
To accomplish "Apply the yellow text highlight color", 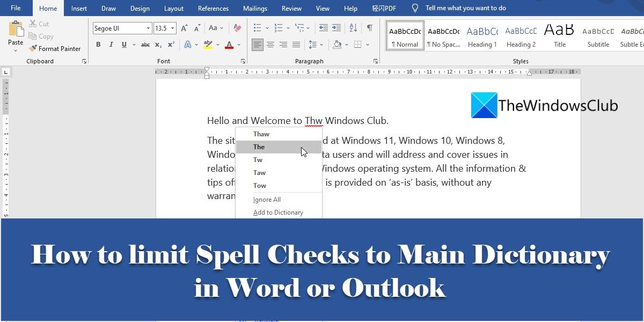I will [208, 45].
